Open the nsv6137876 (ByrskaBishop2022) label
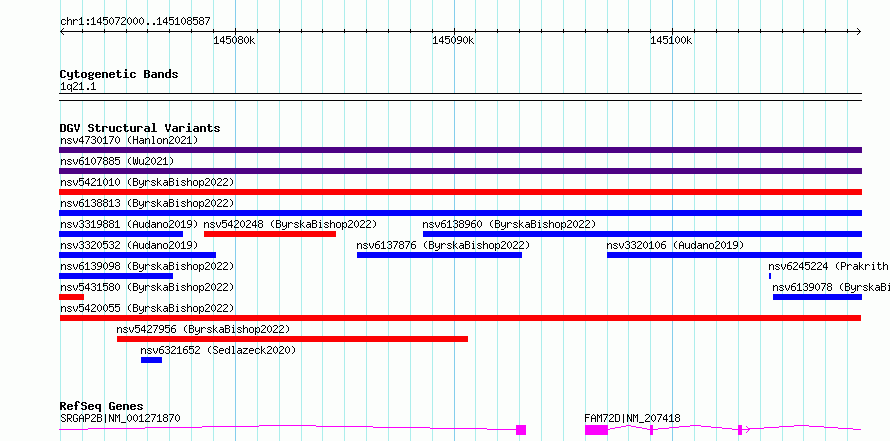The image size is (890, 441). [x=443, y=245]
